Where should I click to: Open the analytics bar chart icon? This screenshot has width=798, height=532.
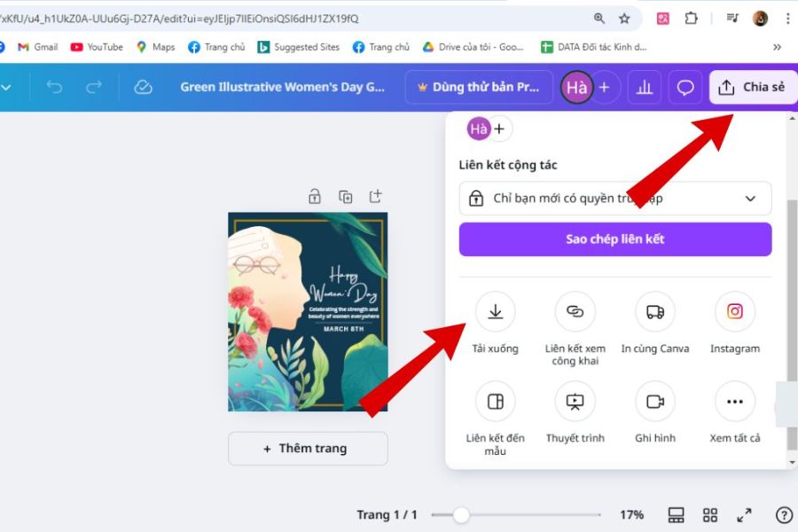coord(645,87)
